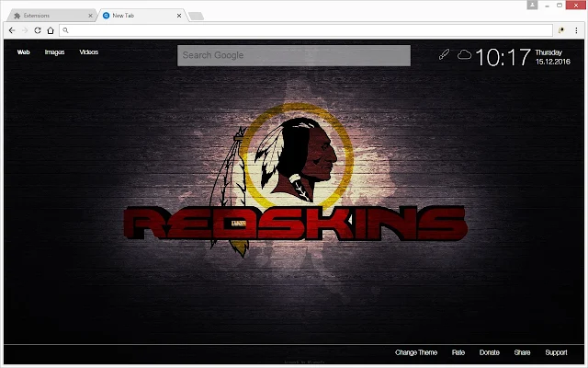Open the home page via house icon
The image size is (588, 368).
pyautogui.click(x=51, y=30)
